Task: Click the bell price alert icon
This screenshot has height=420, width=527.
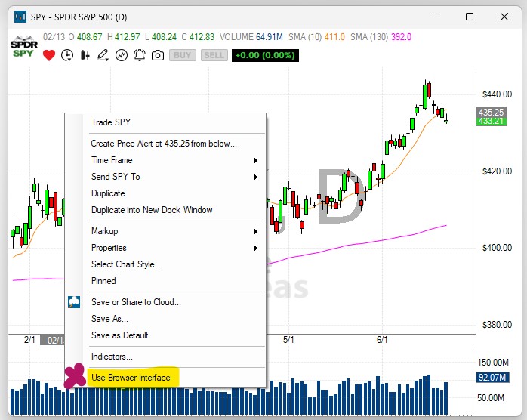Action: pos(140,55)
